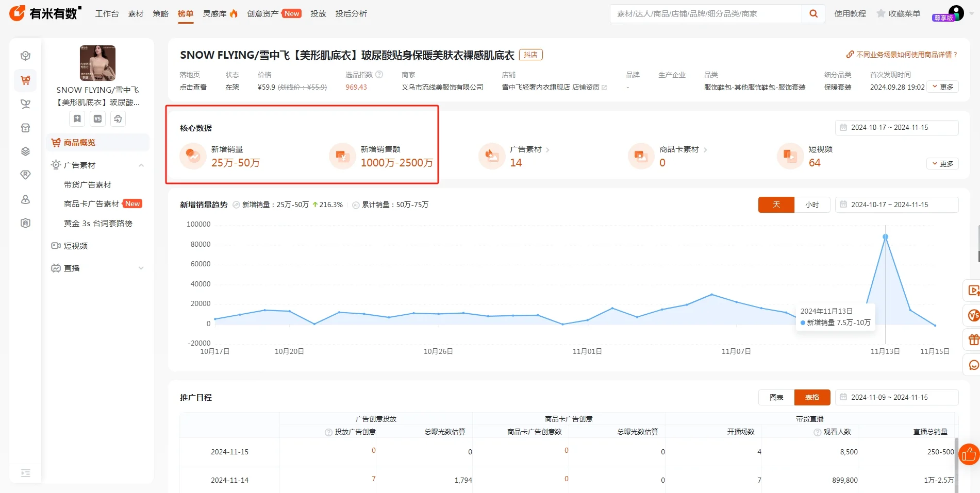Collapse the 广告素材 section in the sidebar
Screen dimensions: 980x493
click(x=141, y=165)
